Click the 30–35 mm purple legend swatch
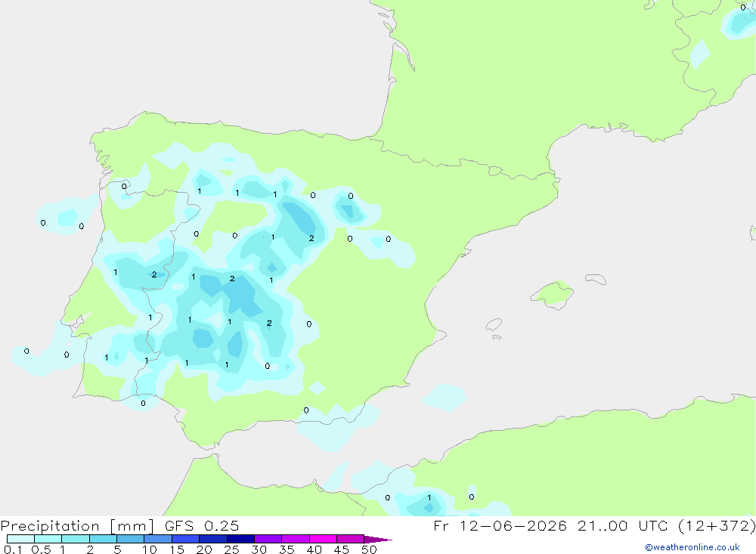The height and width of the screenshot is (554, 756). (268, 539)
